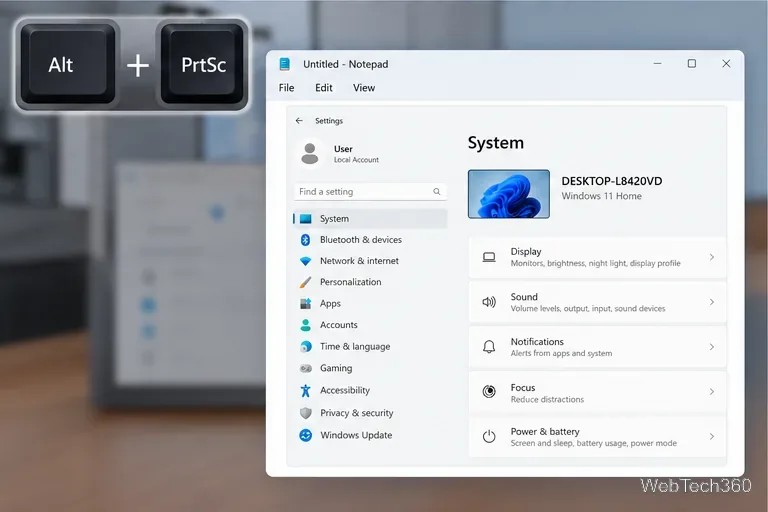Open the Notifications settings title
Image resolution: width=768 pixels, height=512 pixels.
[x=537, y=341]
